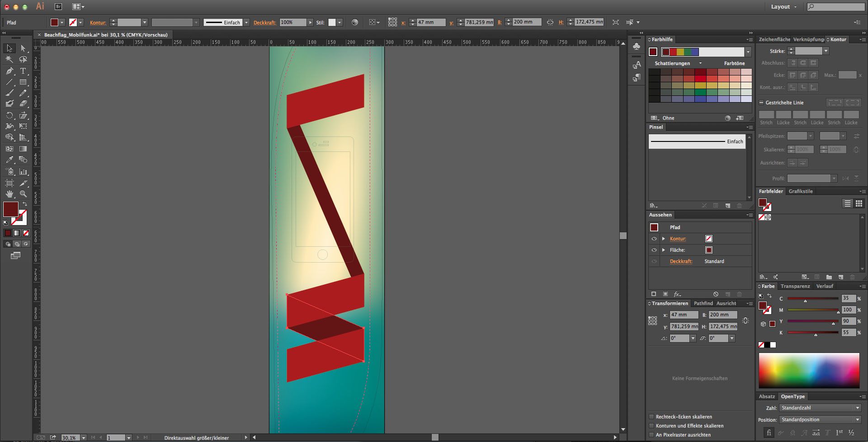Select the Magic Wand tool
The width and height of the screenshot is (868, 442).
tap(9, 59)
